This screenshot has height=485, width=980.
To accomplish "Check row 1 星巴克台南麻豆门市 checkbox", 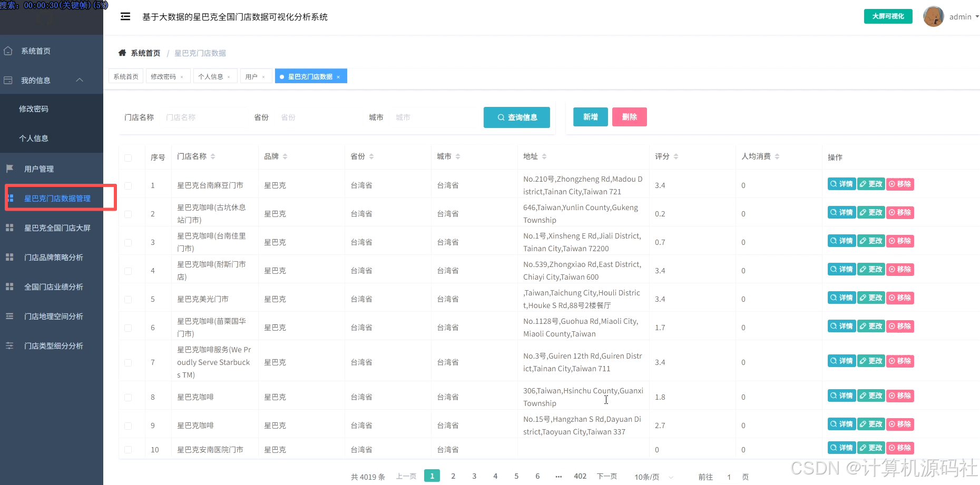I will click(x=128, y=186).
